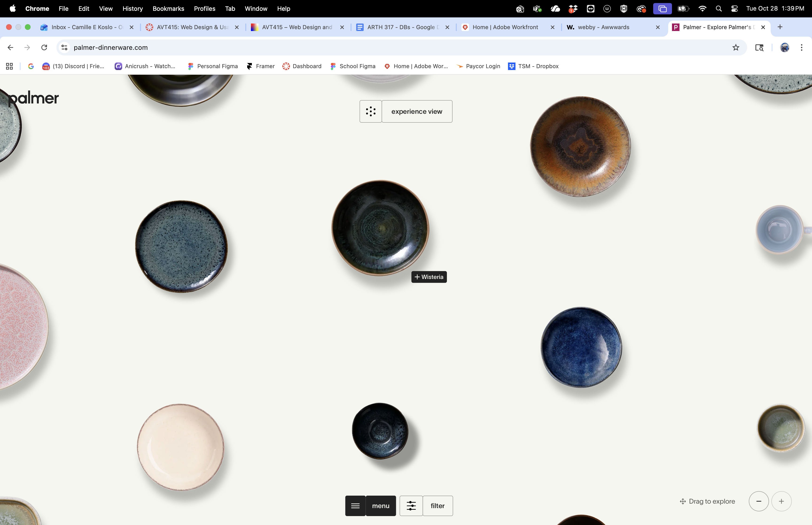Click the experience view dots icon
Viewport: 812px width, 525px height.
coord(370,111)
